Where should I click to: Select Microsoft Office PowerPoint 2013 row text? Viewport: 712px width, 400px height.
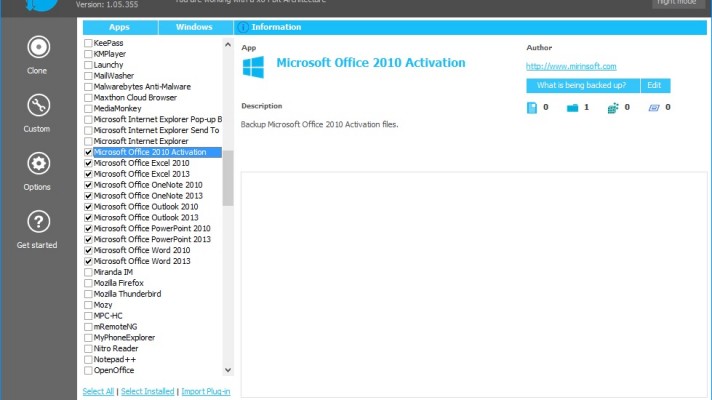tap(152, 239)
